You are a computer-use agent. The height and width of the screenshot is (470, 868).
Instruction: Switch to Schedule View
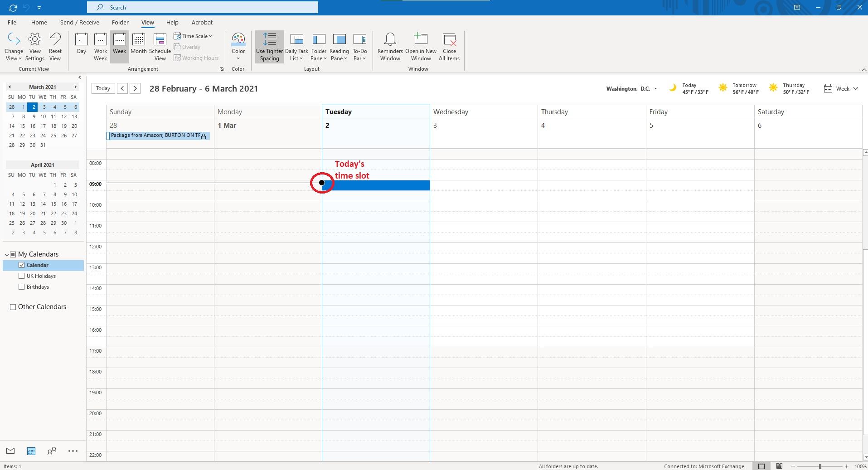tap(160, 47)
